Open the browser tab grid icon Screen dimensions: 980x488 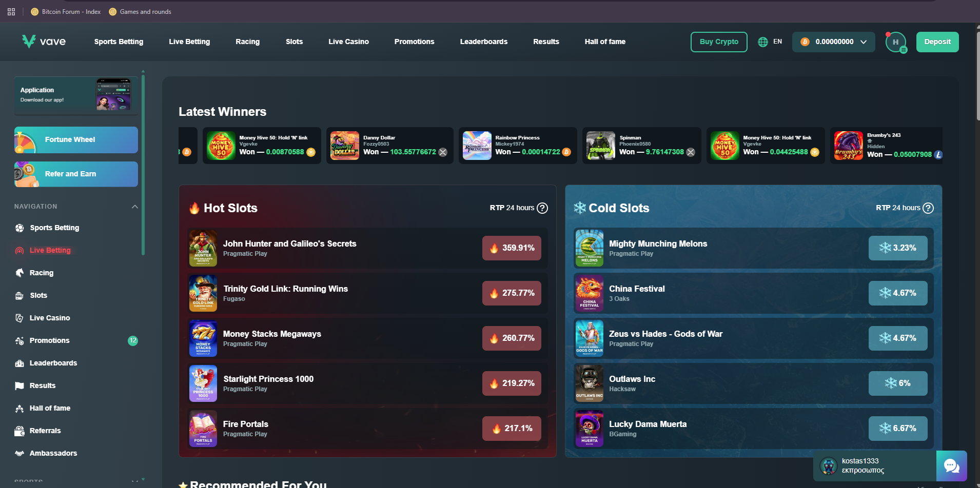11,12
